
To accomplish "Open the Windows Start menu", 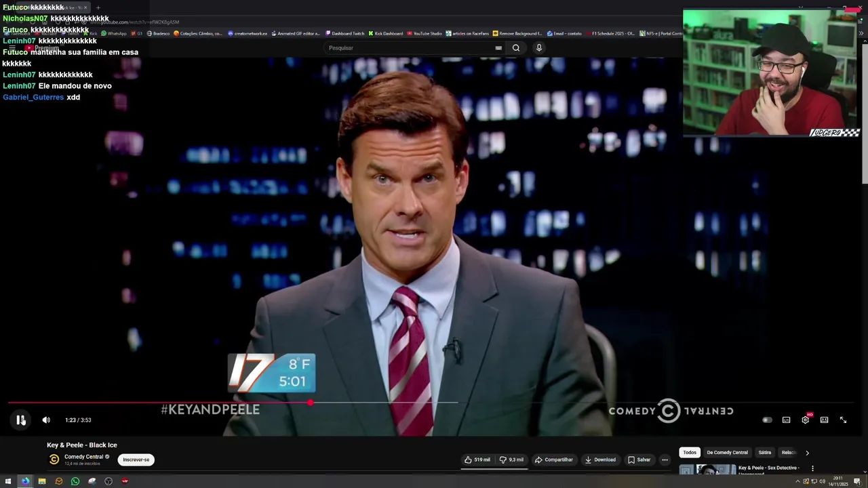I will [9, 481].
